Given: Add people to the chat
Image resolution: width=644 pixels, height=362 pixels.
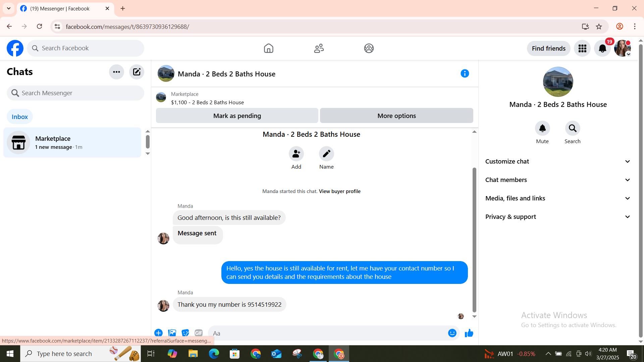Looking at the screenshot, I should point(296,154).
